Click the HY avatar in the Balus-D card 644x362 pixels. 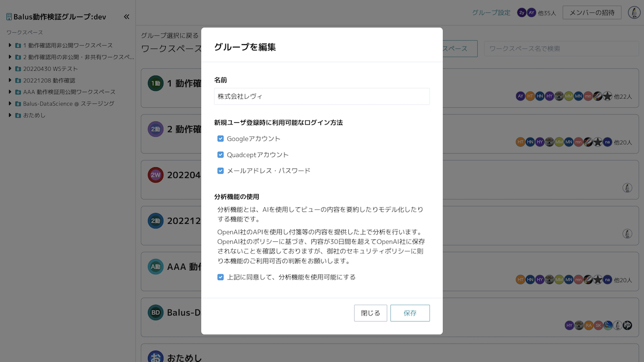[x=569, y=325]
